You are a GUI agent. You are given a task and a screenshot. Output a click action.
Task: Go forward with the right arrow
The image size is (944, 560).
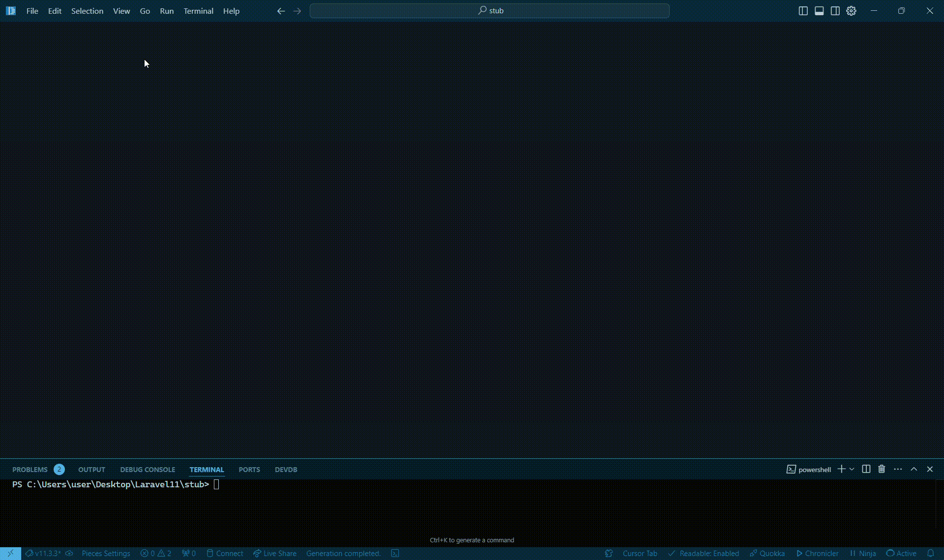pyautogui.click(x=297, y=11)
